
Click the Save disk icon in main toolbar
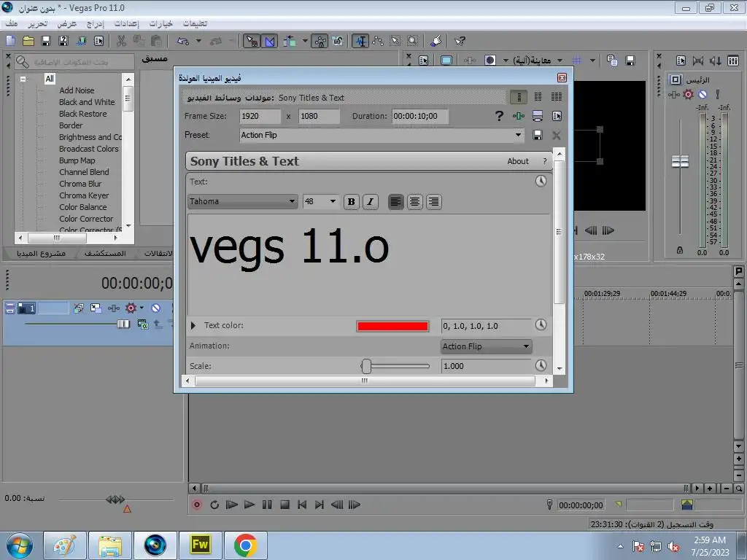[x=46, y=41]
